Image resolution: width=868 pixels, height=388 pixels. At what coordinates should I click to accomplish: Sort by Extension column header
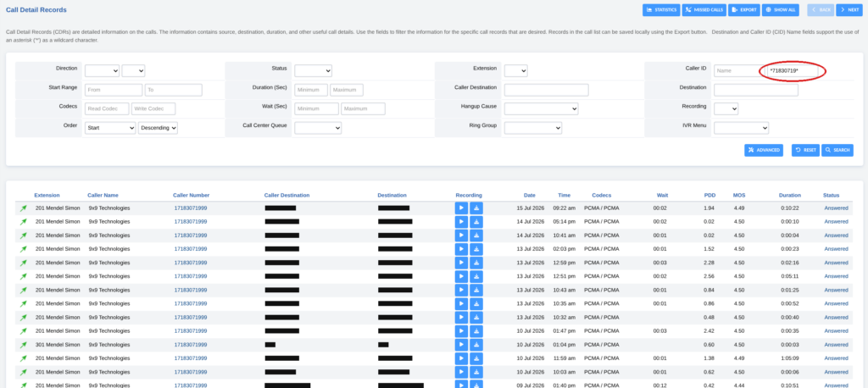(47, 195)
